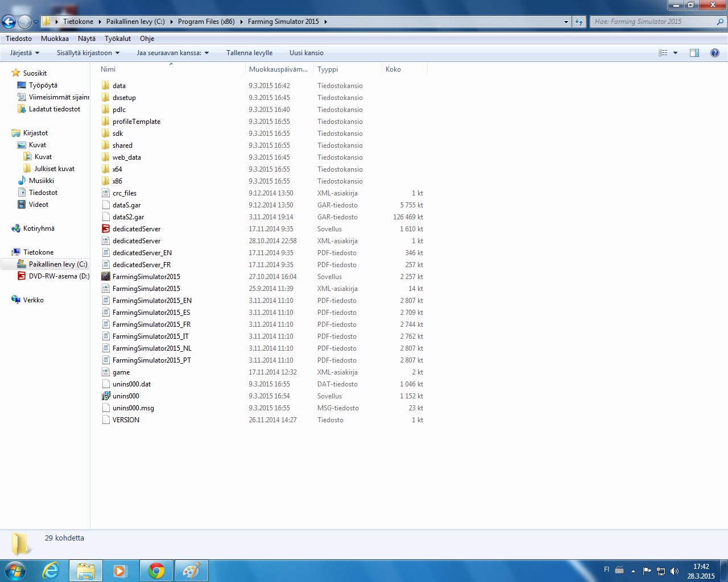Image resolution: width=728 pixels, height=582 pixels.
Task: Open the Järjestä dropdown menu
Action: [x=25, y=53]
